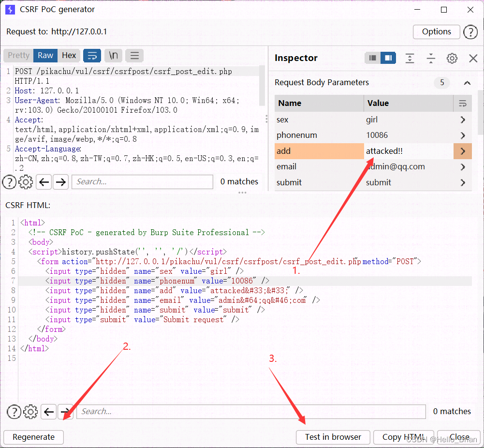Go to next match in request search
Image resolution: width=484 pixels, height=448 pixels.
click(x=61, y=182)
